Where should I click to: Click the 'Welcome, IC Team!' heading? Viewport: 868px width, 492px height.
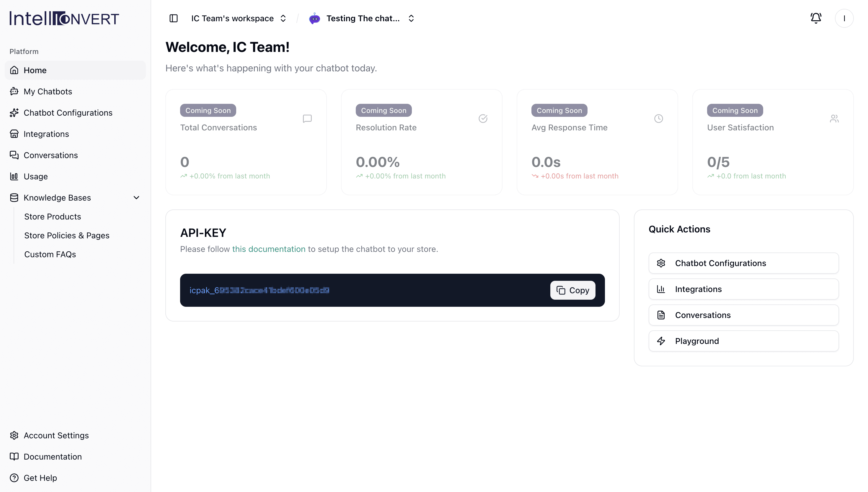click(x=227, y=47)
